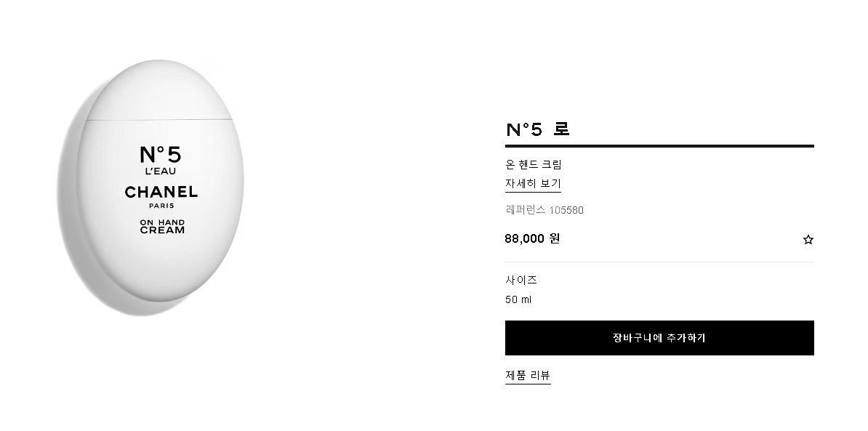The image size is (868, 431).
Task: Add product to cart with 장바구니에 추가하기
Action: tap(659, 338)
